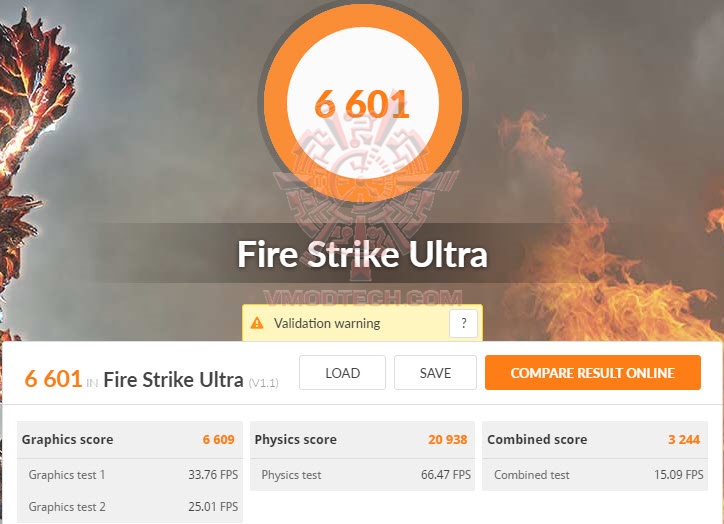The width and height of the screenshot is (724, 524).
Task: Click the 3 244 combined score value
Action: (x=684, y=440)
